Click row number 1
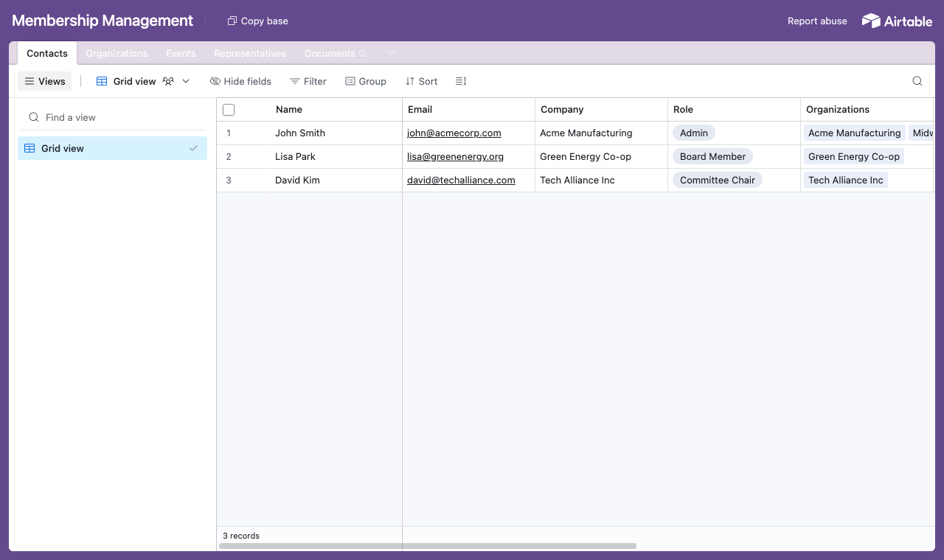 point(229,133)
